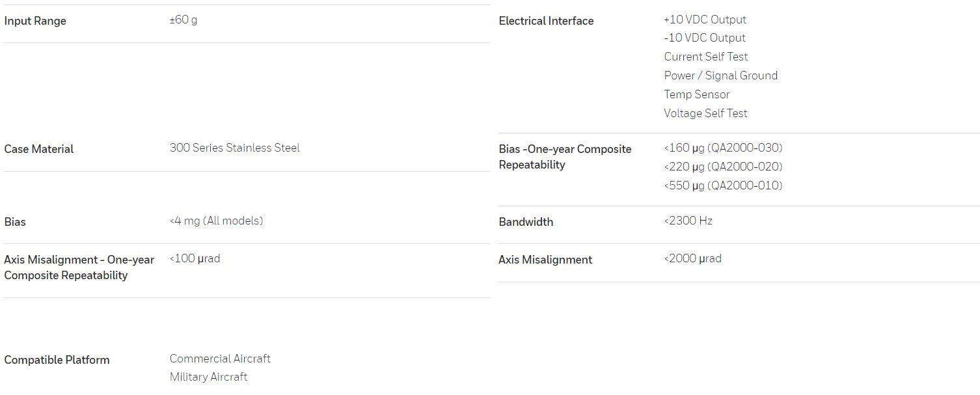Select the Current Self Test line
This screenshot has height=395, width=980.
tap(706, 57)
